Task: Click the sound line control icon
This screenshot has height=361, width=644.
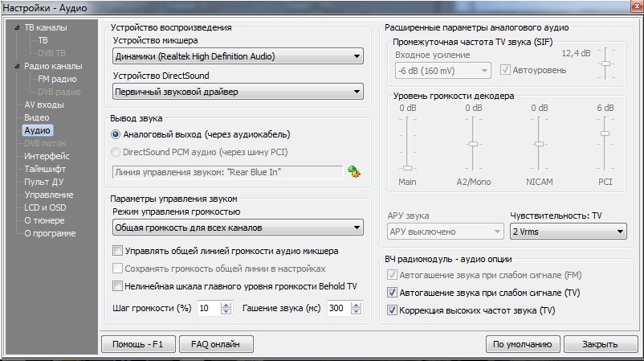Action: point(353,171)
